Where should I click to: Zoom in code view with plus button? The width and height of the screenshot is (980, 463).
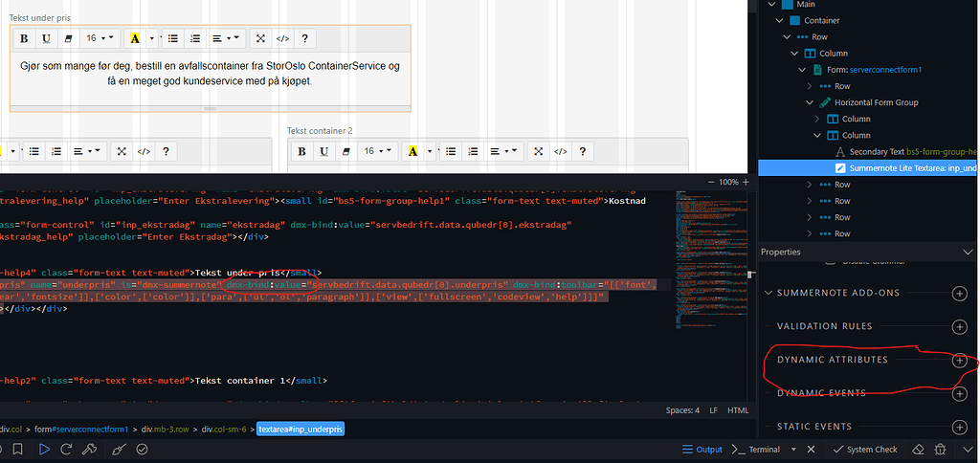[x=745, y=182]
